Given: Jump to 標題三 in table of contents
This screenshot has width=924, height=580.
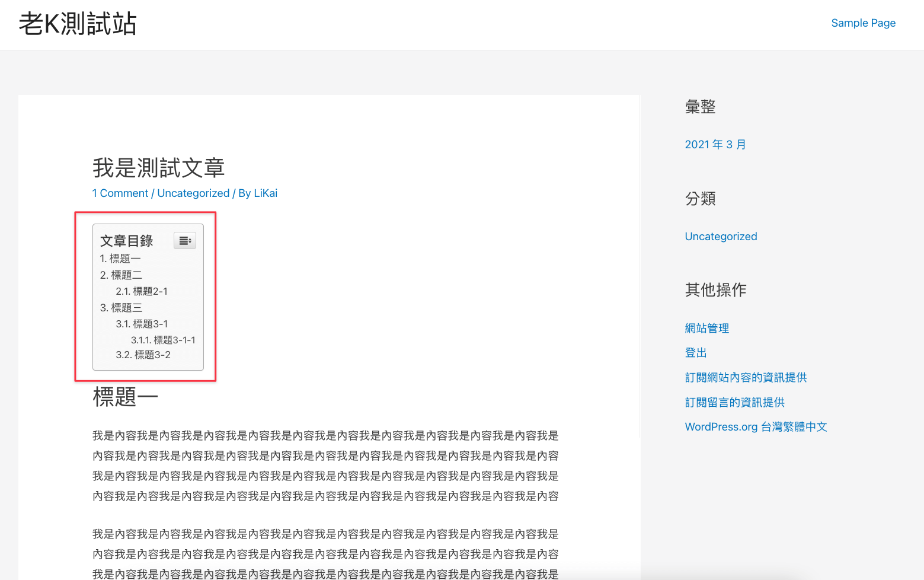Looking at the screenshot, I should pyautogui.click(x=121, y=308).
